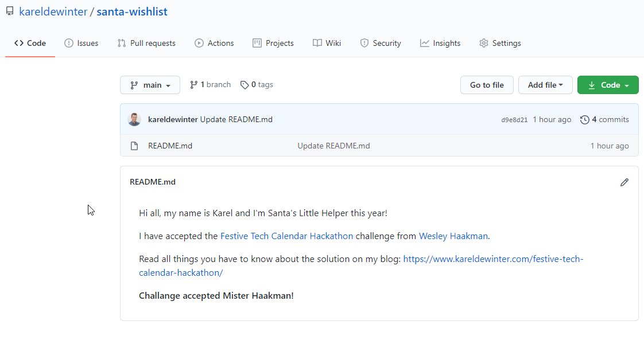The image size is (644, 344).
Task: Click the kareldewinter avatar thumbnail
Action: (x=134, y=119)
